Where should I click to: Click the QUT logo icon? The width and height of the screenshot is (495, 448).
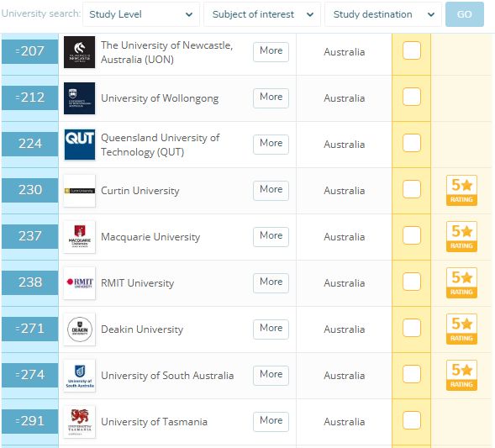79,145
